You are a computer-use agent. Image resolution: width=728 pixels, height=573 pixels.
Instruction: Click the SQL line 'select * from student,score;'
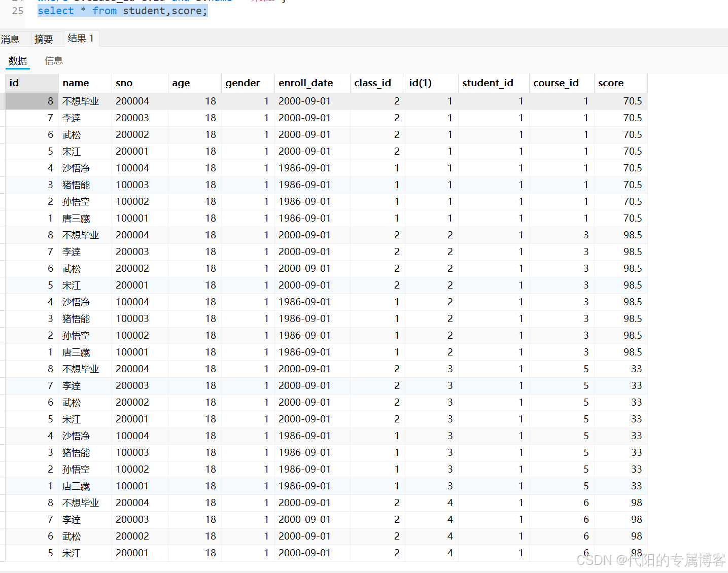point(122,11)
